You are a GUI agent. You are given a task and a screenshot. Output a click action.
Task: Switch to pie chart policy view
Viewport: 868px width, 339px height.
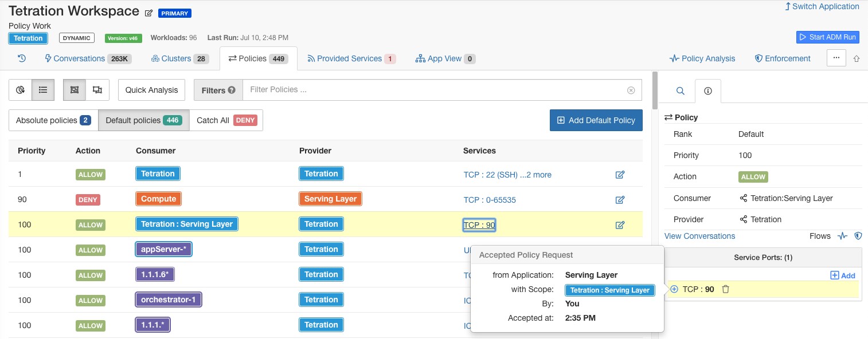20,90
